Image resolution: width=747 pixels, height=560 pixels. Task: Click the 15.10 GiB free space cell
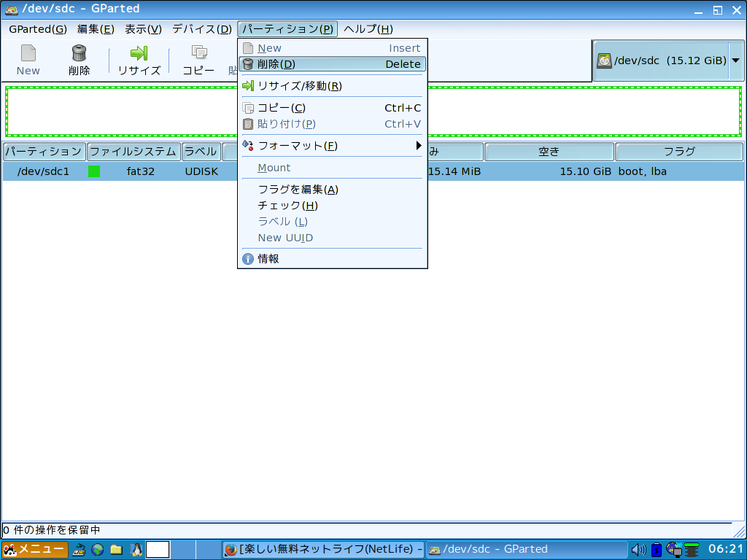[x=586, y=171]
